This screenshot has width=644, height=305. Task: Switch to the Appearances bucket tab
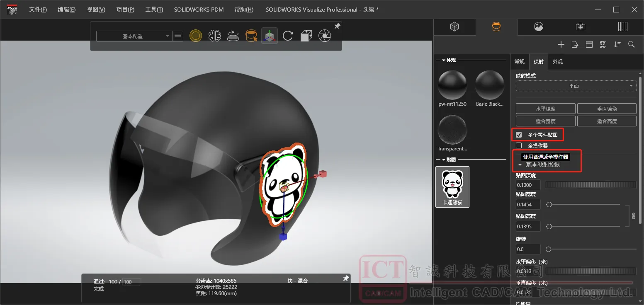click(496, 27)
